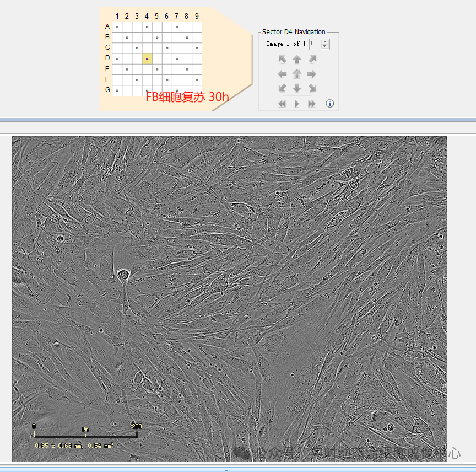This screenshot has width=476, height=472.
Task: Select sector A7 in the grid
Action: (177, 27)
